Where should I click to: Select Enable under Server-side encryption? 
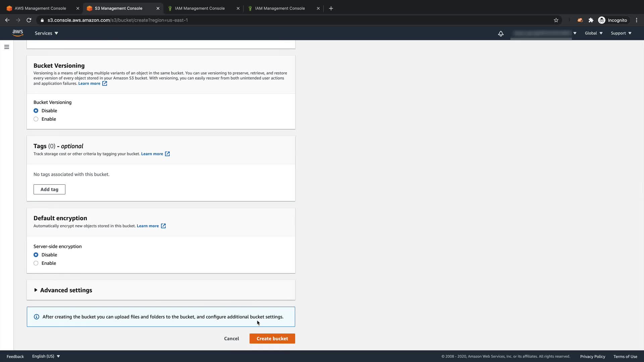click(36, 263)
